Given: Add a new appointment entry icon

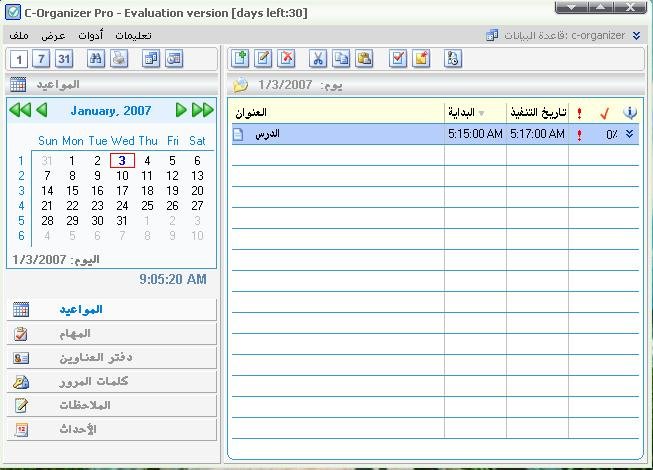Looking at the screenshot, I should (240, 59).
